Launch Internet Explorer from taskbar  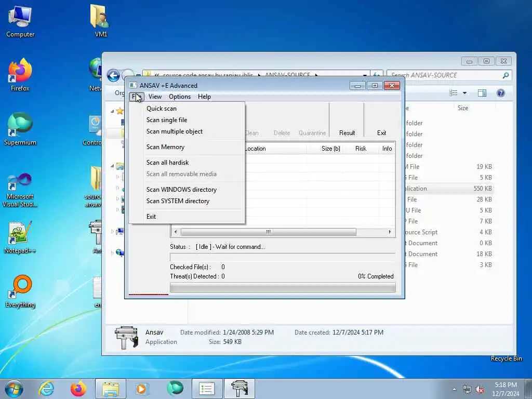coord(46,389)
